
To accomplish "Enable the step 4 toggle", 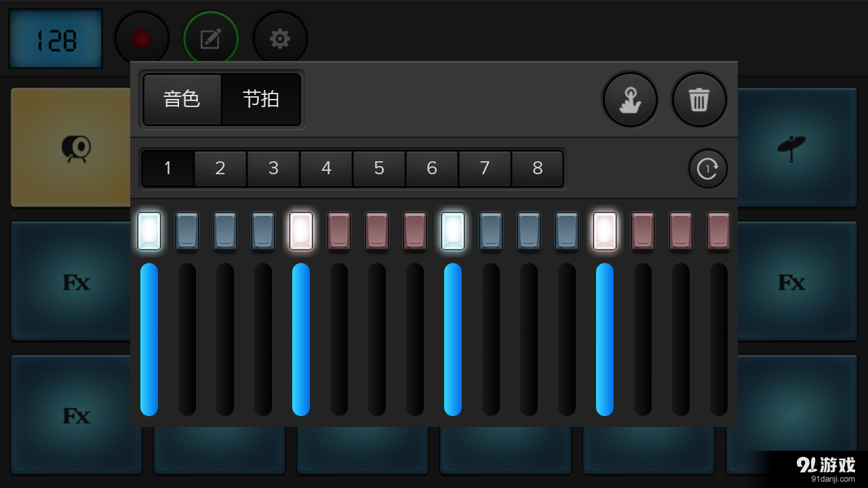I will tap(263, 231).
